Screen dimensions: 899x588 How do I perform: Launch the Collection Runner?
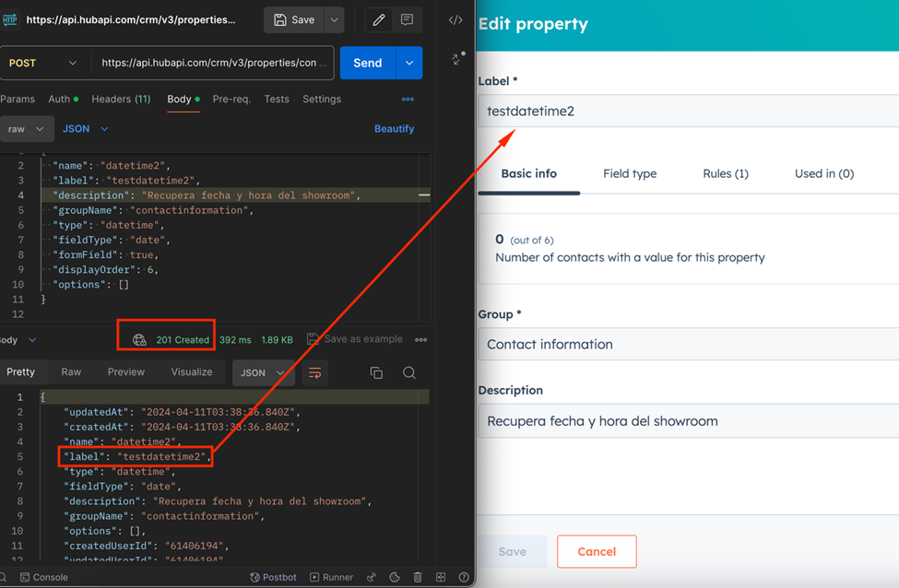[x=331, y=577]
